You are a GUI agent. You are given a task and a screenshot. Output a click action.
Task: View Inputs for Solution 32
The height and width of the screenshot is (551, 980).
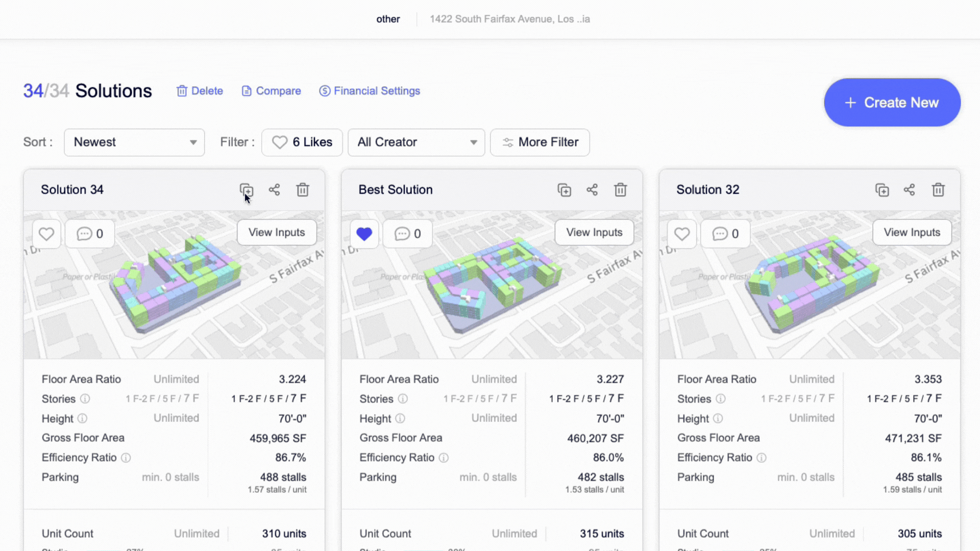click(x=912, y=233)
